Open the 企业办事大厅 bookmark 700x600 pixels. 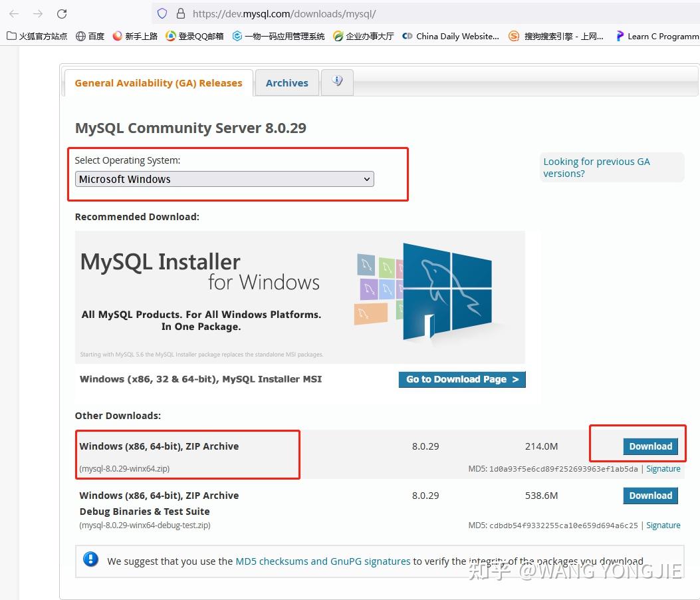(x=364, y=36)
